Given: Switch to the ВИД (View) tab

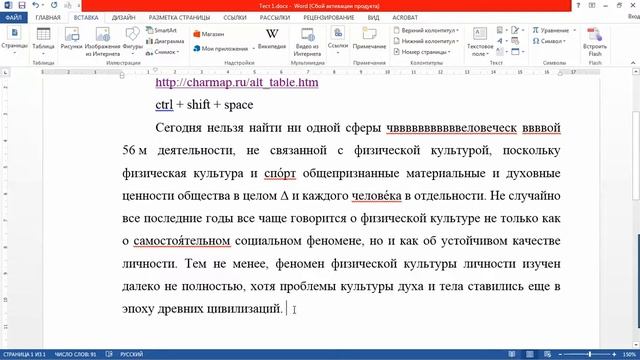Looking at the screenshot, I should [x=373, y=18].
